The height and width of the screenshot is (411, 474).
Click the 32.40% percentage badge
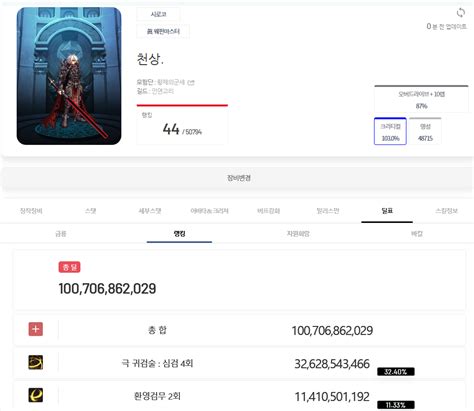click(x=396, y=372)
